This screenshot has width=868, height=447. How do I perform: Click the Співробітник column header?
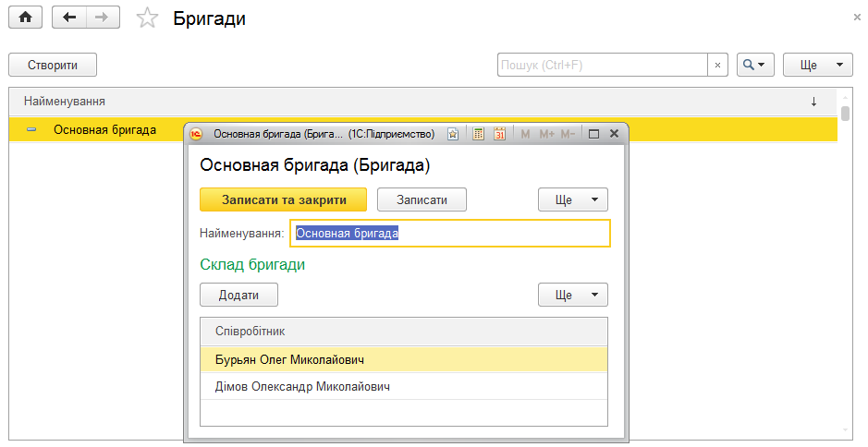click(x=404, y=332)
